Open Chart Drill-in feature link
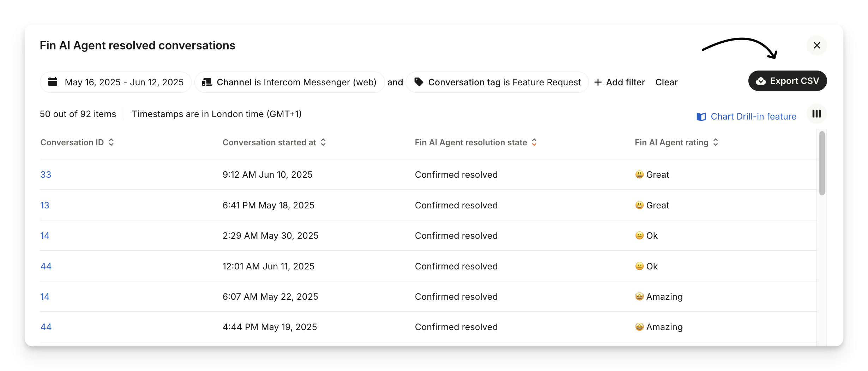The width and height of the screenshot is (868, 371). (753, 117)
